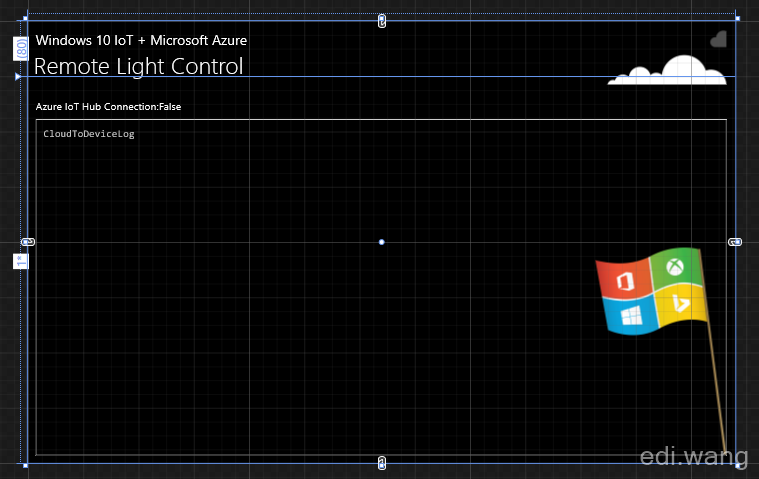
Task: Select the "Remote Light Control" heading
Action: [x=138, y=66]
